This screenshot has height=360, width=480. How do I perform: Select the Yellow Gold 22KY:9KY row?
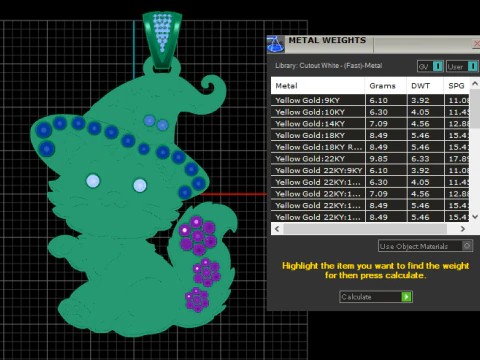click(x=370, y=170)
